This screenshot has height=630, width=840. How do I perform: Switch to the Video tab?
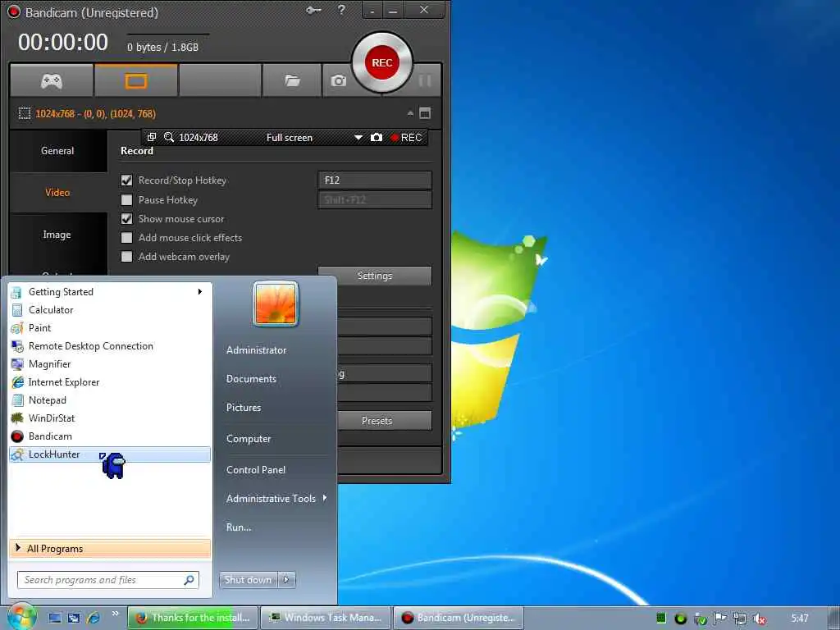point(58,192)
